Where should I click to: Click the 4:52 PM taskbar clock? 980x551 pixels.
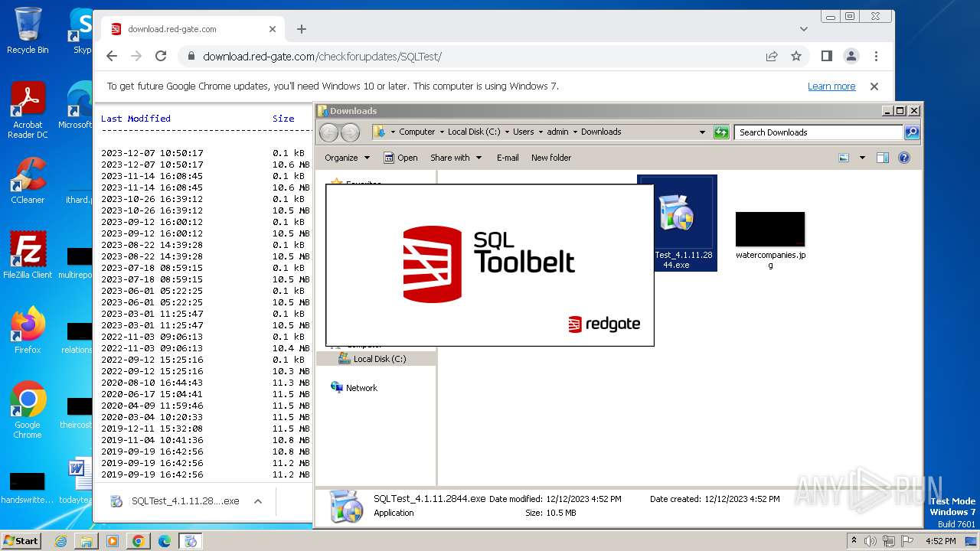[x=940, y=541]
